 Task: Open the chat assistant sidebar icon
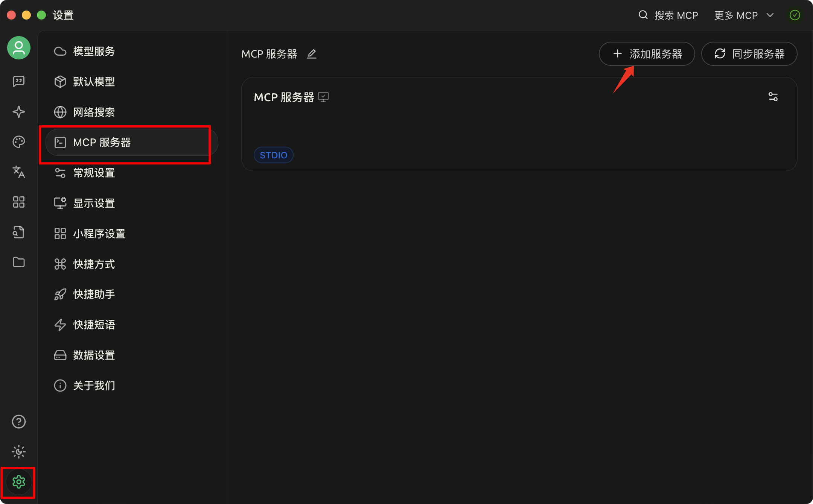[18, 81]
